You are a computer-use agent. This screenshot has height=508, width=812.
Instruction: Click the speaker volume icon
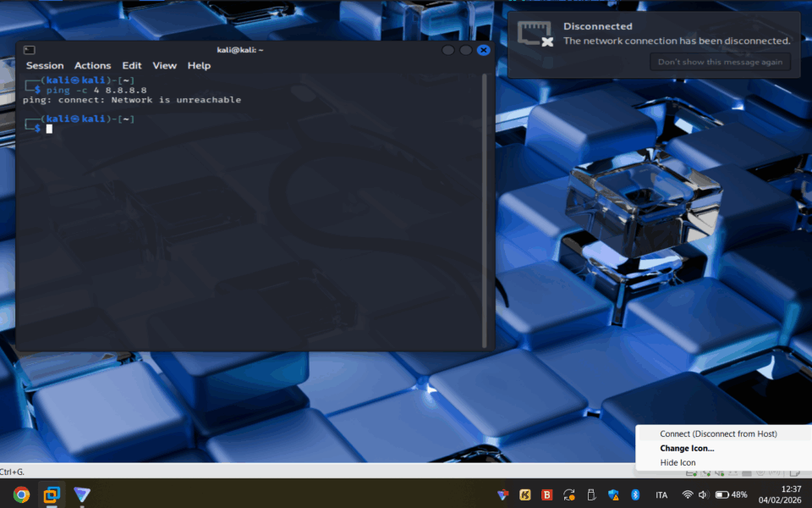pyautogui.click(x=704, y=494)
